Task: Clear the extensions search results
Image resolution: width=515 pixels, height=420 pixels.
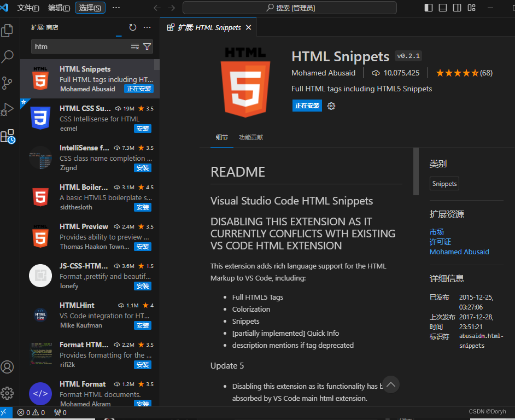Action: [135, 46]
